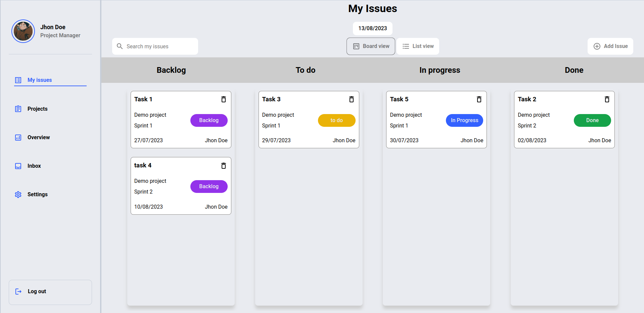644x313 pixels.
Task: Click the trash icon on task 4
Action: [x=224, y=166]
